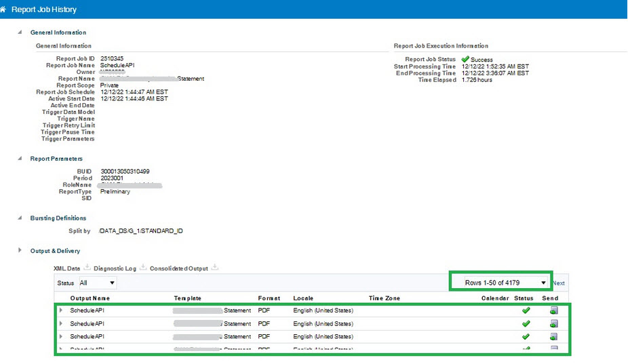Collapse the Report Parameters section
The width and height of the screenshot is (628, 364).
coord(20,159)
